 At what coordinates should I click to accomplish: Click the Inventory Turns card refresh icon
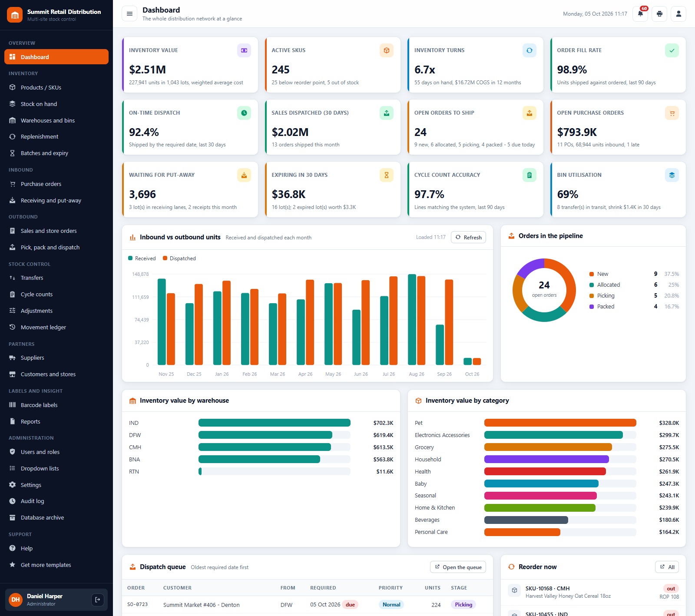point(530,50)
